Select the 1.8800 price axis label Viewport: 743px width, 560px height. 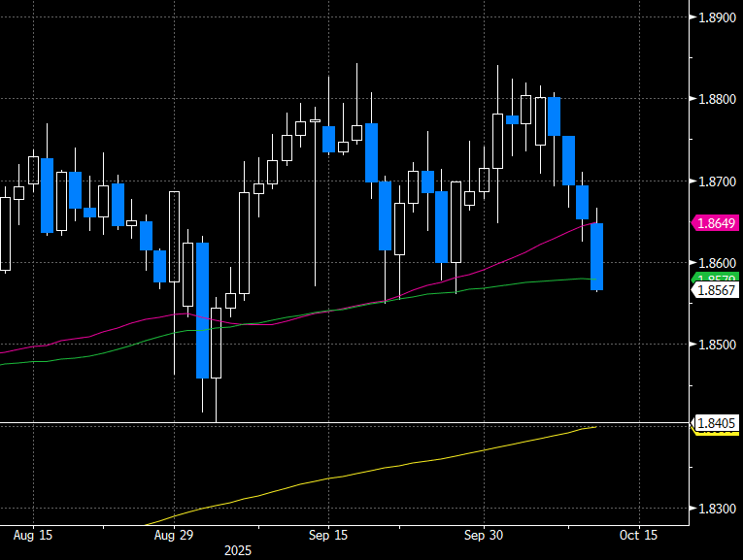717,99
